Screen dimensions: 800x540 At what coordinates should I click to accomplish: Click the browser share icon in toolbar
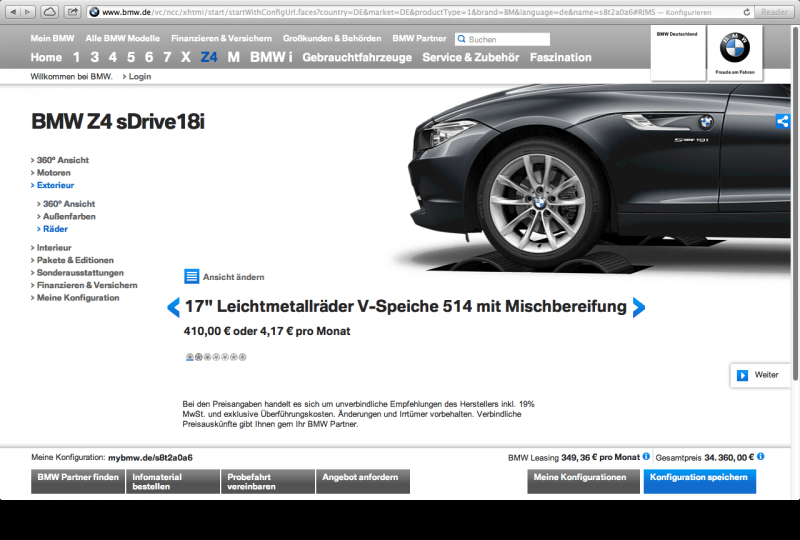coord(73,12)
